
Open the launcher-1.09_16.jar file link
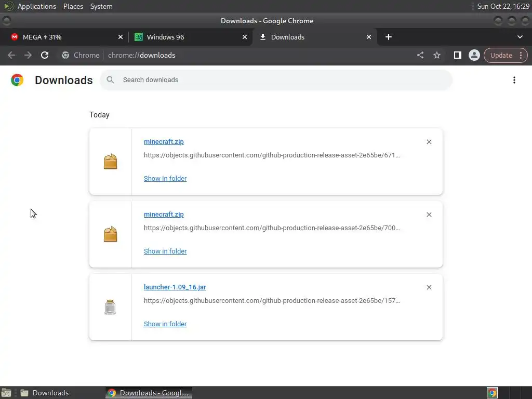pyautogui.click(x=175, y=287)
